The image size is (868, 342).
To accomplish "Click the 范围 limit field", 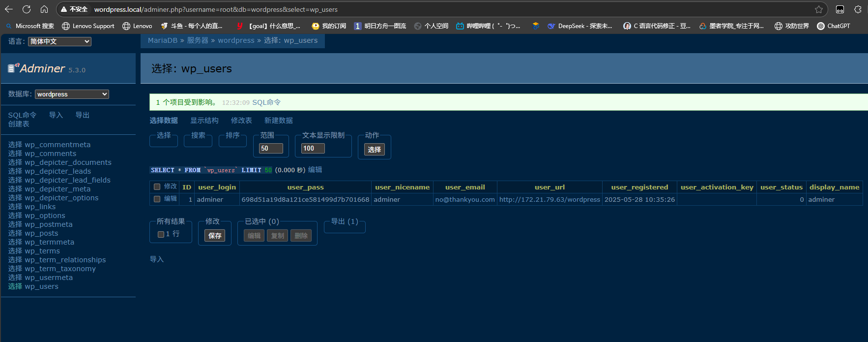I will [271, 148].
